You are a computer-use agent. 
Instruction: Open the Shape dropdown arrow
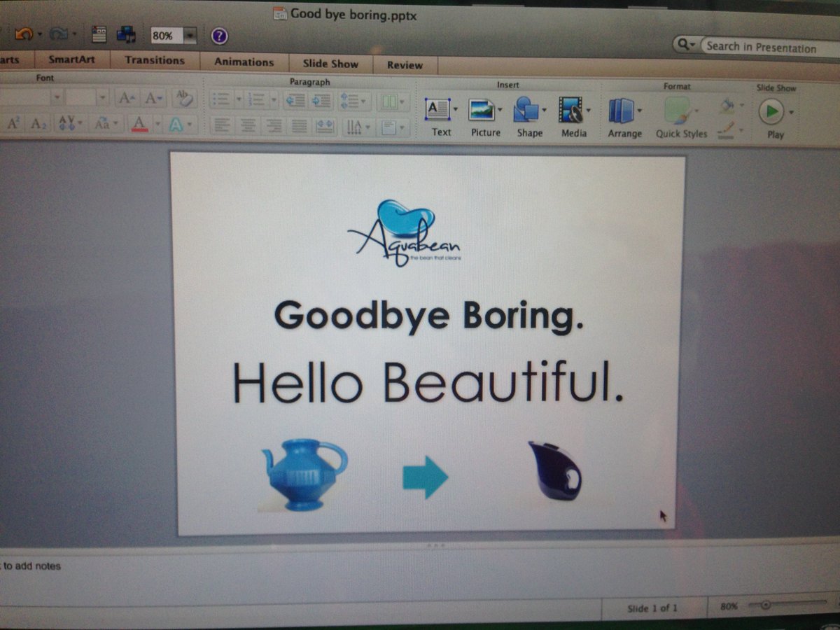click(x=543, y=111)
